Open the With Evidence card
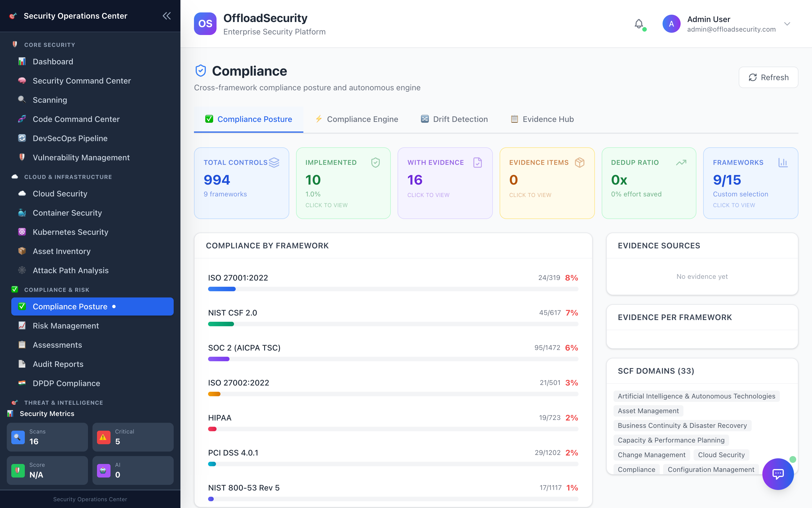Viewport: 812px width, 508px height. pyautogui.click(x=445, y=183)
